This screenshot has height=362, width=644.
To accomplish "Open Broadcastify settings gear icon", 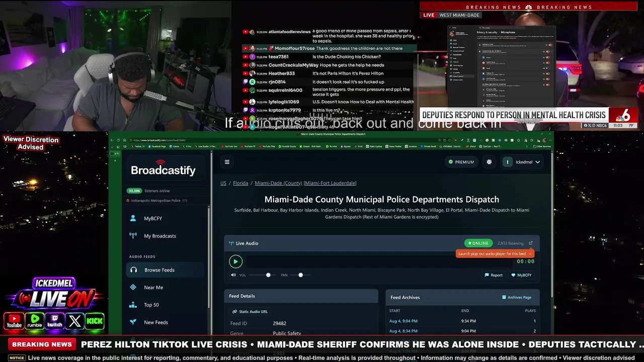I will click(489, 162).
